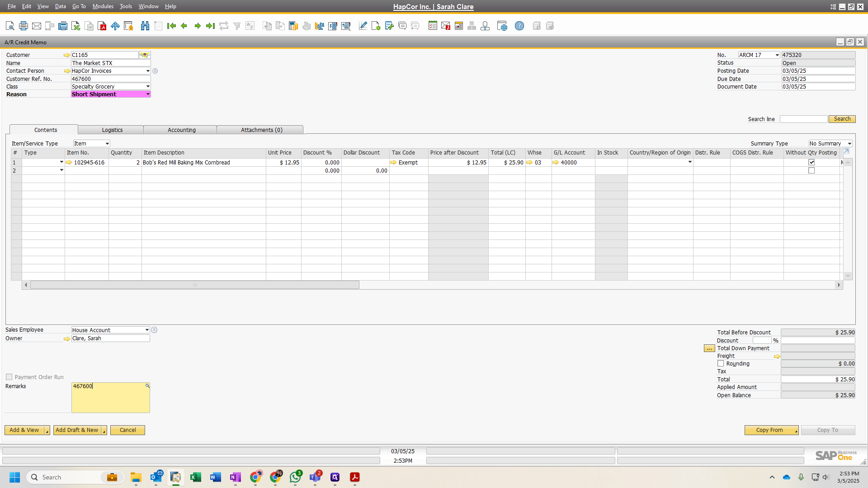Go to Previous Record arrow

(184, 26)
